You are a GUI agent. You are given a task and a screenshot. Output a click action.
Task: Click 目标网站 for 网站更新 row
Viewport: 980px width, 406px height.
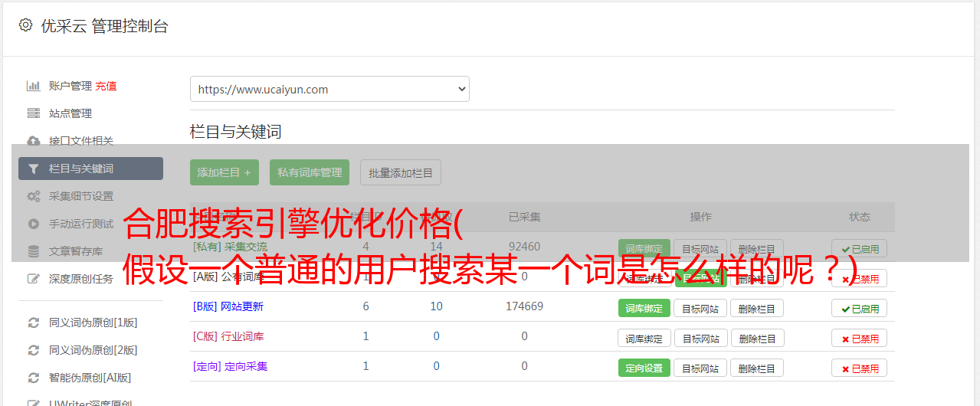click(700, 308)
